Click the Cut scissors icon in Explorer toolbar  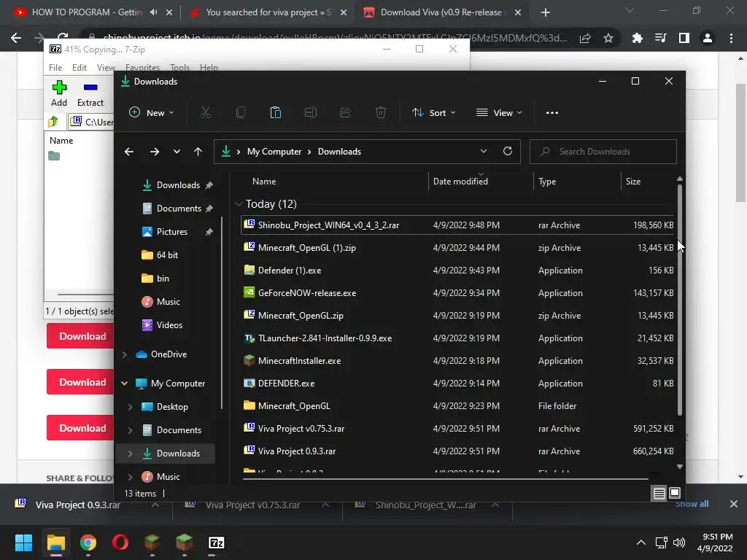pyautogui.click(x=205, y=113)
